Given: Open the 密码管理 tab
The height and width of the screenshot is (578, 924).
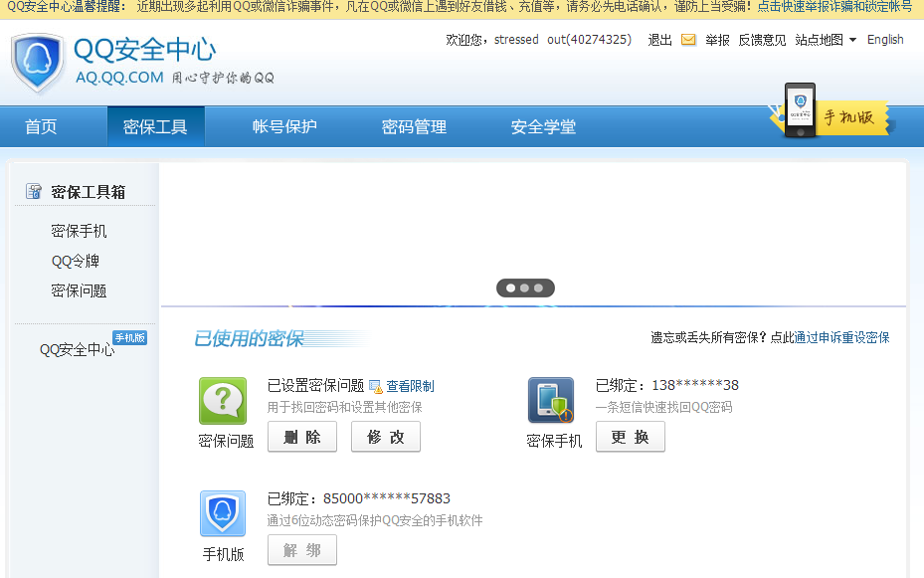Looking at the screenshot, I should tap(415, 126).
